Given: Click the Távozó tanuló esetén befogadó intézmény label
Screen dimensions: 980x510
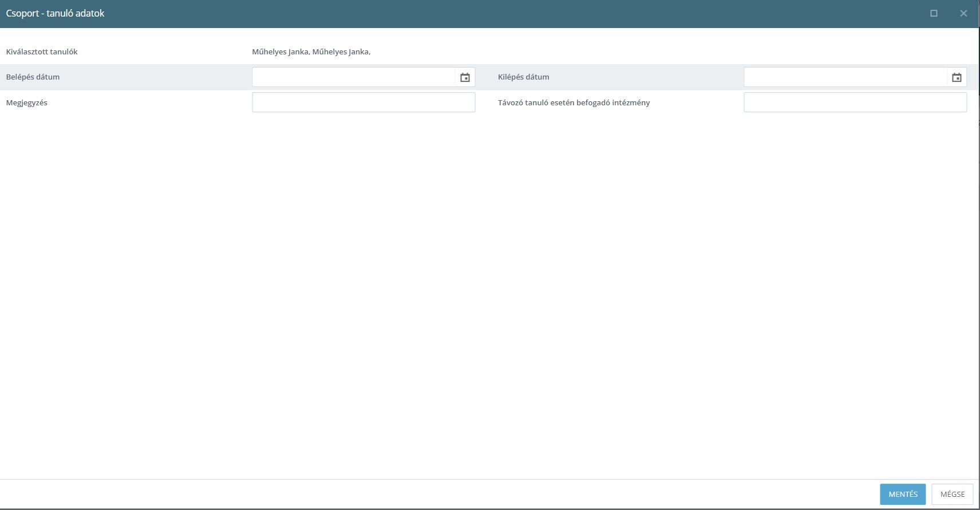Looking at the screenshot, I should (x=574, y=103).
